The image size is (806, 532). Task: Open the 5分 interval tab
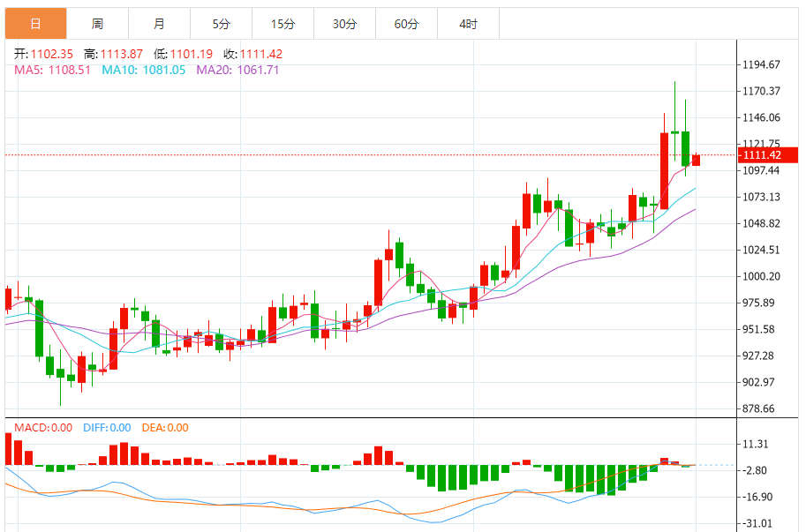[221, 24]
